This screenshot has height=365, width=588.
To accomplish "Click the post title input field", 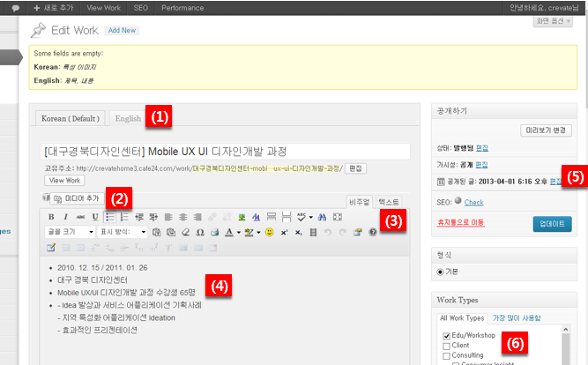I will (x=225, y=152).
